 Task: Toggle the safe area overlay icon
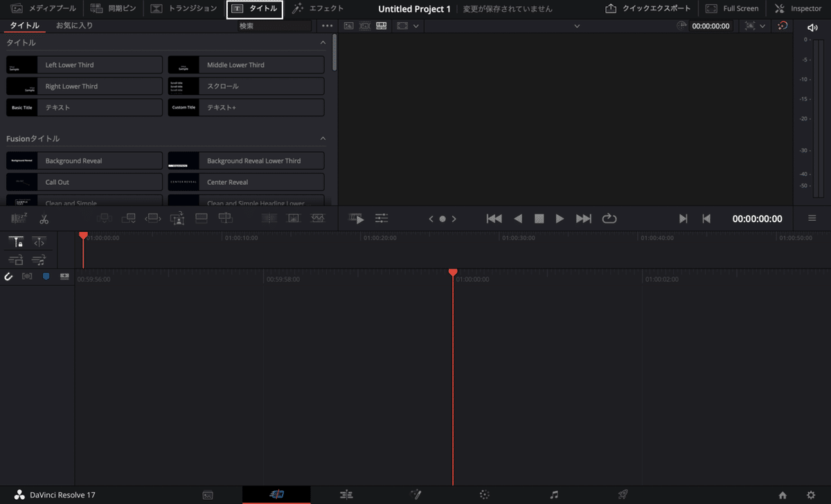coord(750,26)
